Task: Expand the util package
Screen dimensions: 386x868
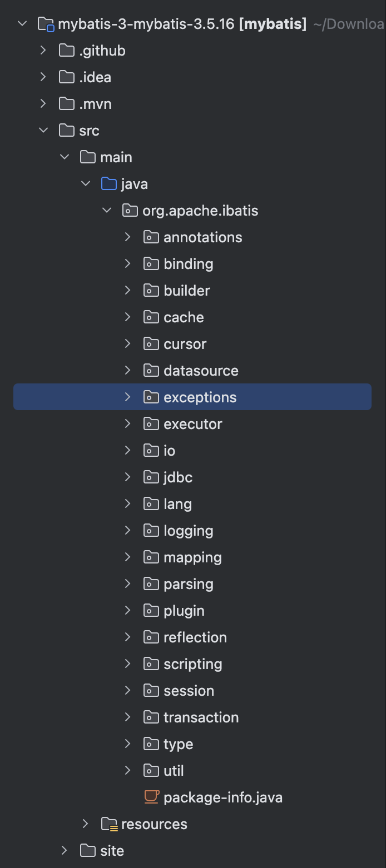Action: [x=127, y=771]
